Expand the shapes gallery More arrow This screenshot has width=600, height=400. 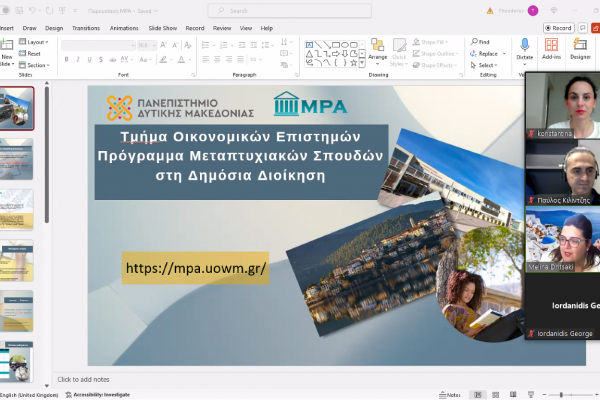pyautogui.click(x=362, y=62)
